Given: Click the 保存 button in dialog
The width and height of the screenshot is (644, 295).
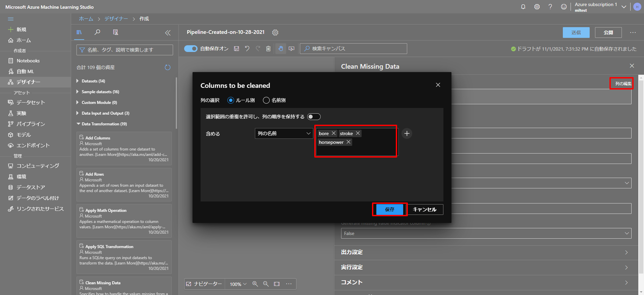Looking at the screenshot, I should tap(389, 210).
